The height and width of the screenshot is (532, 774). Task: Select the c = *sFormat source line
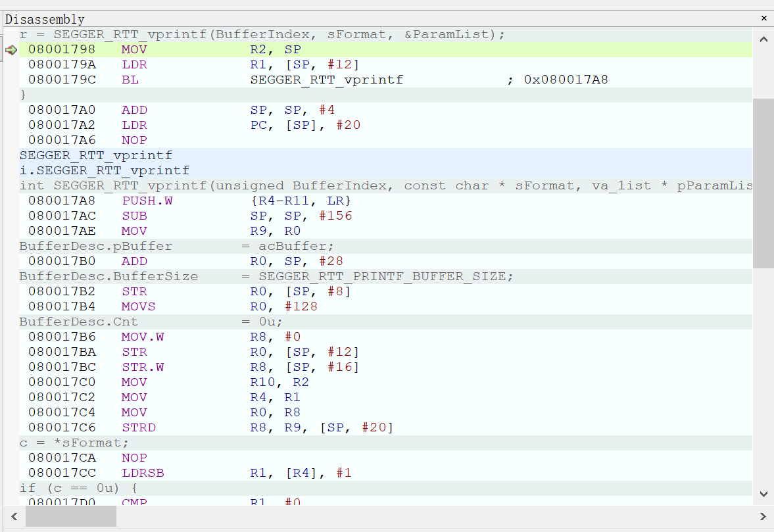pos(74,443)
